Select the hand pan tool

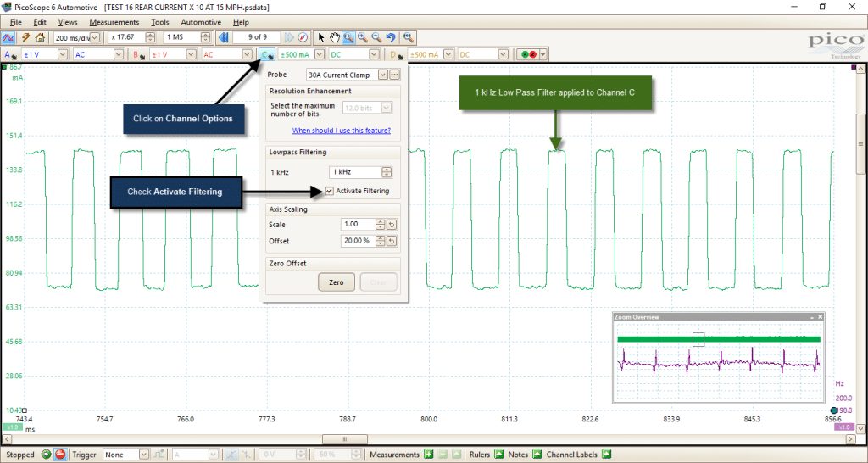pos(334,37)
